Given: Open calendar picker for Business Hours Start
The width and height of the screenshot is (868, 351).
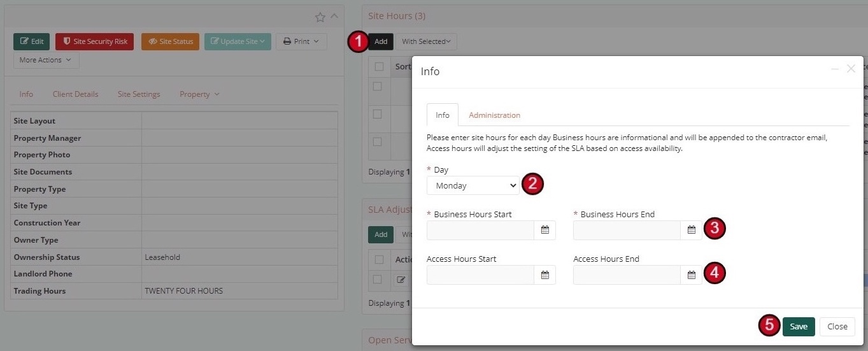Looking at the screenshot, I should [x=545, y=230].
